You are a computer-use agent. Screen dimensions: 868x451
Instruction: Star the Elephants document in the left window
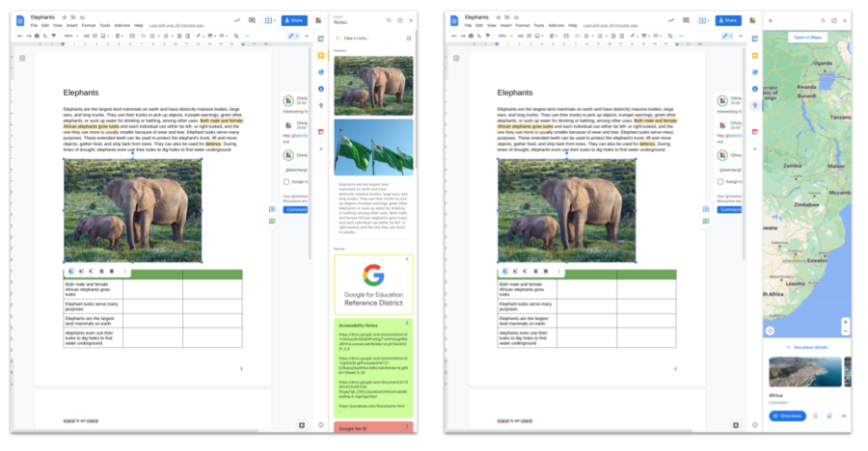tap(65, 17)
